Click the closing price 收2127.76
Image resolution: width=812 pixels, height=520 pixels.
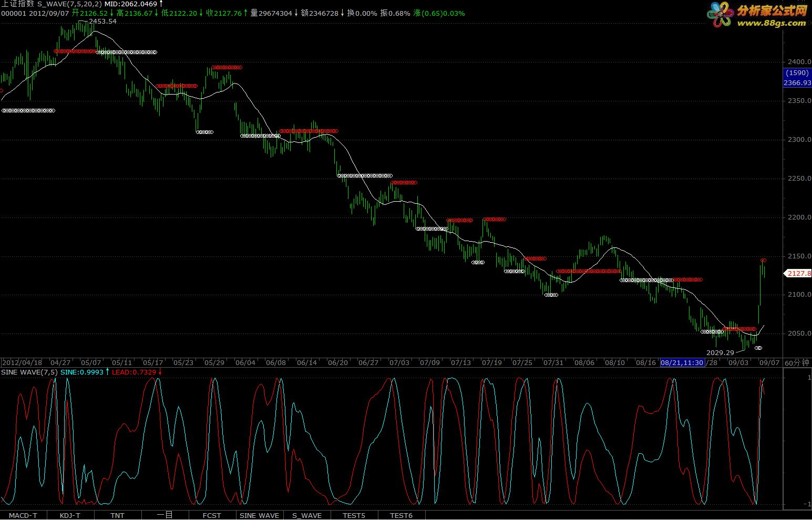point(224,13)
